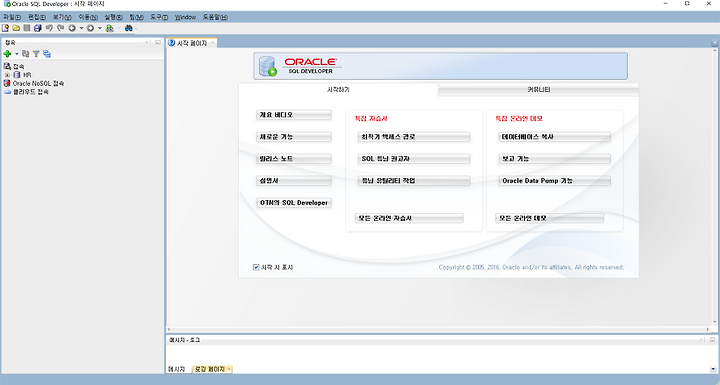Click the Redo toolbar icon
Image resolution: width=720 pixels, height=385 pixels.
point(60,28)
